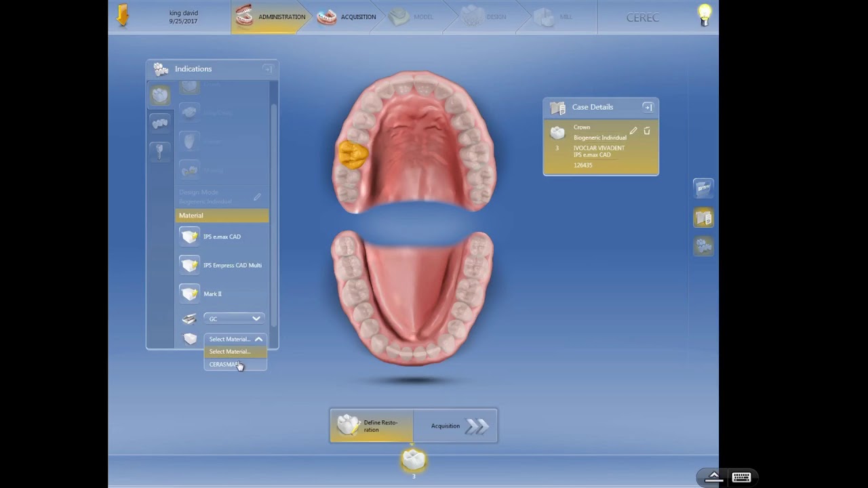Viewport: 868px width, 488px height.
Task: Click the order number 126435
Action: [583, 165]
